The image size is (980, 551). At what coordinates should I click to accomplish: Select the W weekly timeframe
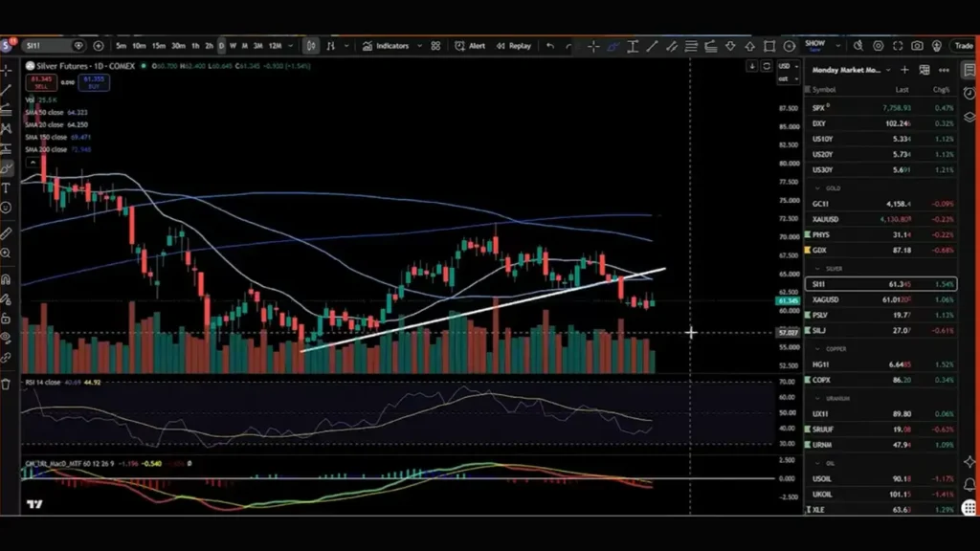pyautogui.click(x=233, y=46)
